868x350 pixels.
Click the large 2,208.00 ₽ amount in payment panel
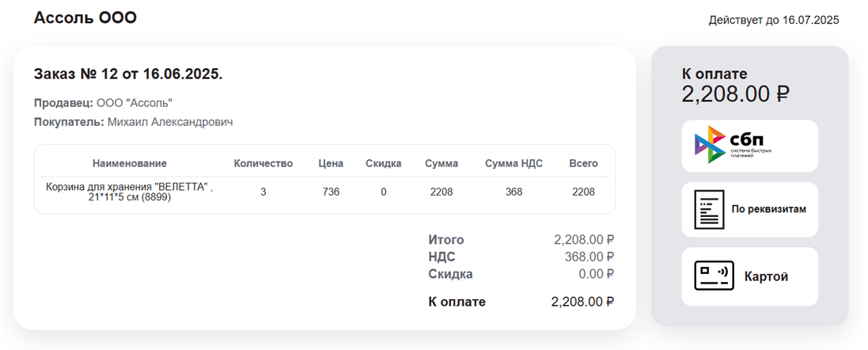tap(735, 94)
